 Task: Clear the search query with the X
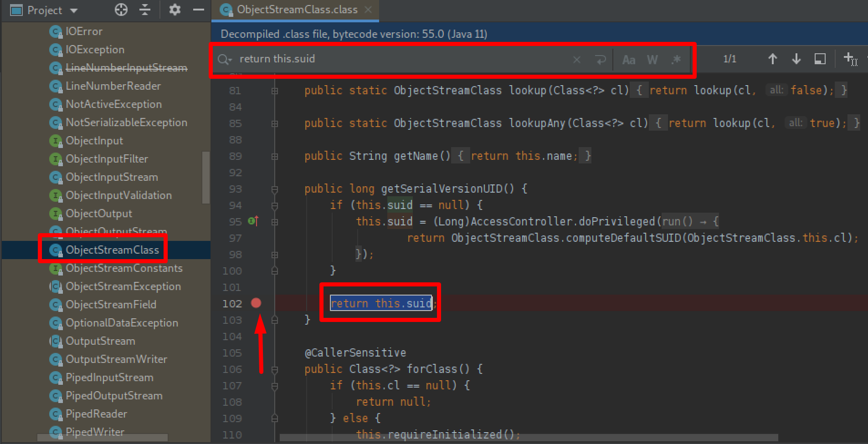(x=577, y=59)
